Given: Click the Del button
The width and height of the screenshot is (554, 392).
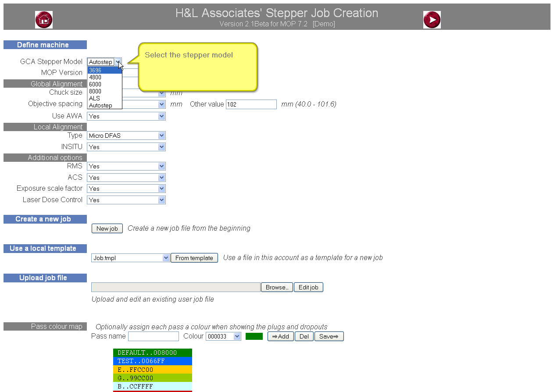Looking at the screenshot, I should [x=304, y=336].
